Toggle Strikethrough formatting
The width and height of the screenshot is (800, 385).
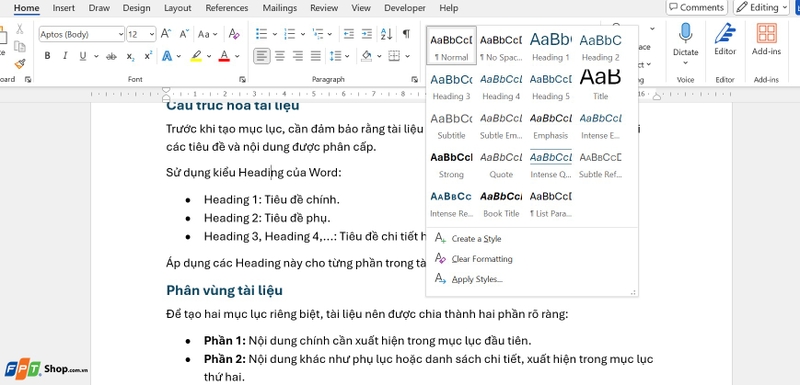click(111, 56)
